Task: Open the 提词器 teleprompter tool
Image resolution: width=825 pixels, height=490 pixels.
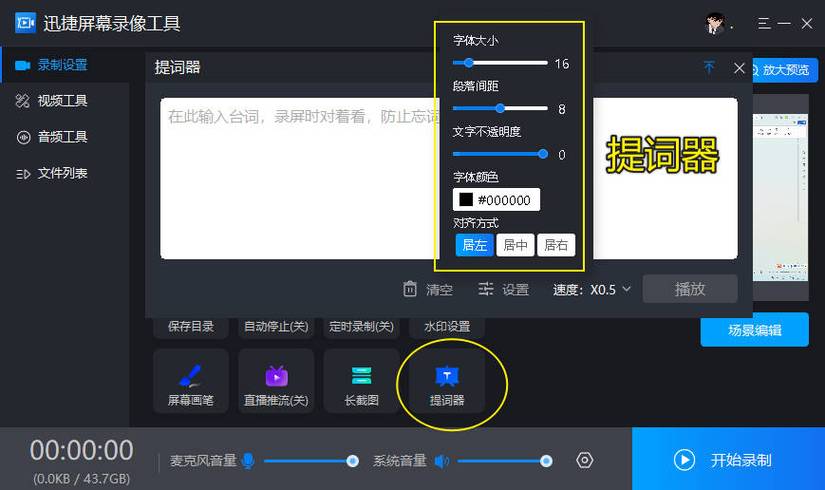Action: (447, 381)
